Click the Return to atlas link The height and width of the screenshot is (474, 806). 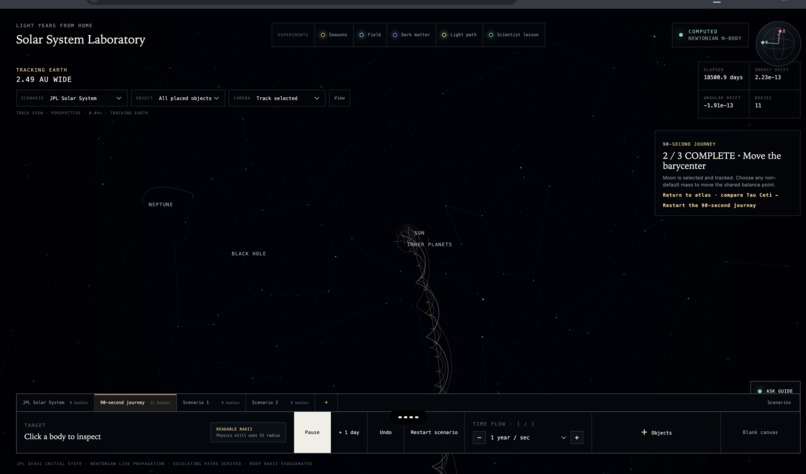[x=686, y=195]
